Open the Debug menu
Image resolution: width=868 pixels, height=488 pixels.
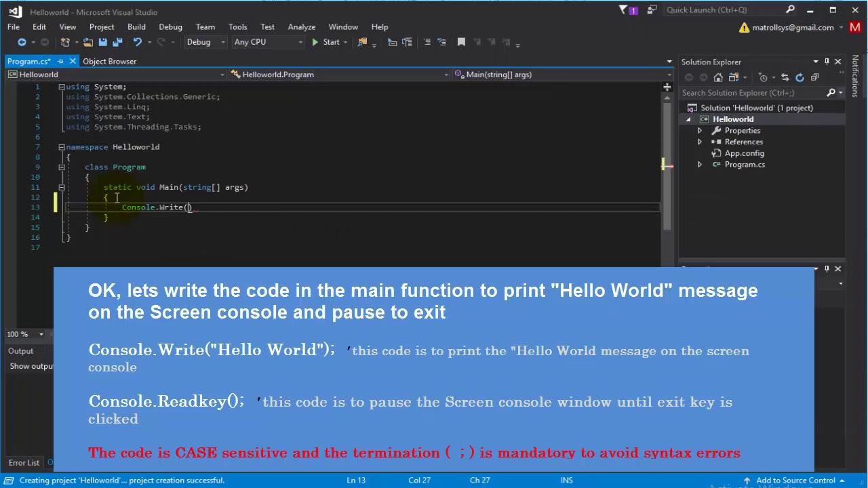pyautogui.click(x=170, y=26)
